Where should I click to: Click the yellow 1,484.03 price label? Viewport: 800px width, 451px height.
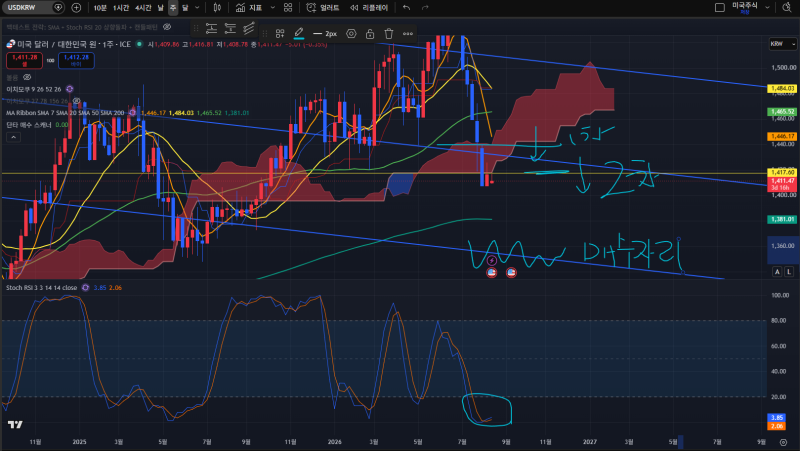pyautogui.click(x=782, y=88)
